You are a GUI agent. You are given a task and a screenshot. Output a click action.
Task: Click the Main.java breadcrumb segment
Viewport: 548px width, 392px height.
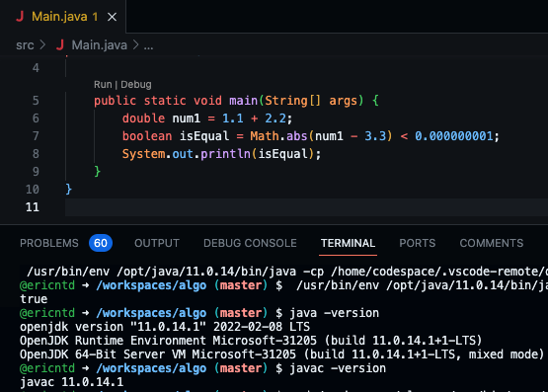tap(100, 45)
